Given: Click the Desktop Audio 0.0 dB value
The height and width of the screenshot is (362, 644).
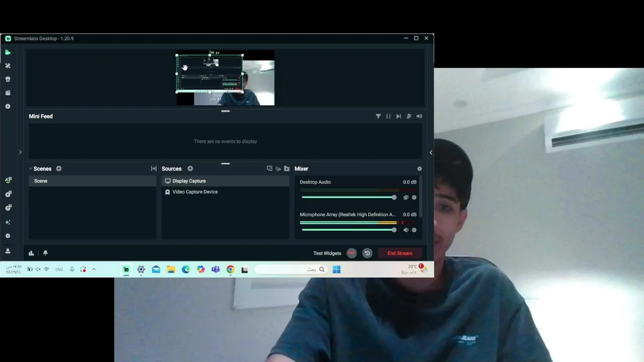Looking at the screenshot, I should pos(410,182).
